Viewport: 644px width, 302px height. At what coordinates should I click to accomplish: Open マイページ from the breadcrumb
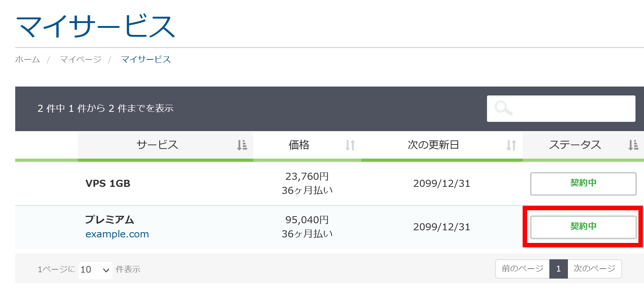(x=81, y=59)
